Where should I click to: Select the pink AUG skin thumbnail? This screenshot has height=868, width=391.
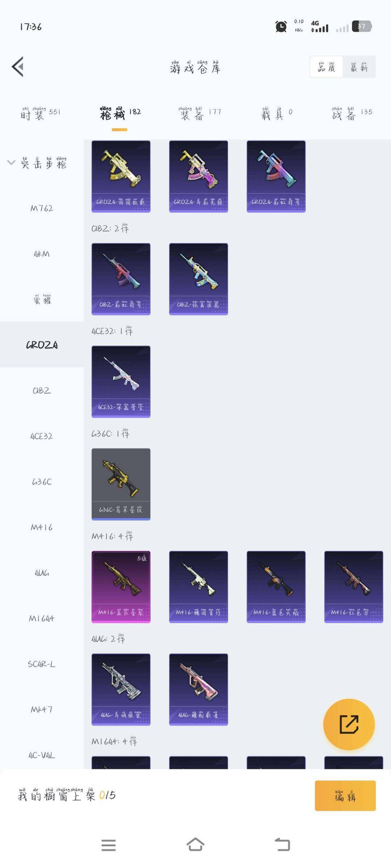tap(198, 689)
